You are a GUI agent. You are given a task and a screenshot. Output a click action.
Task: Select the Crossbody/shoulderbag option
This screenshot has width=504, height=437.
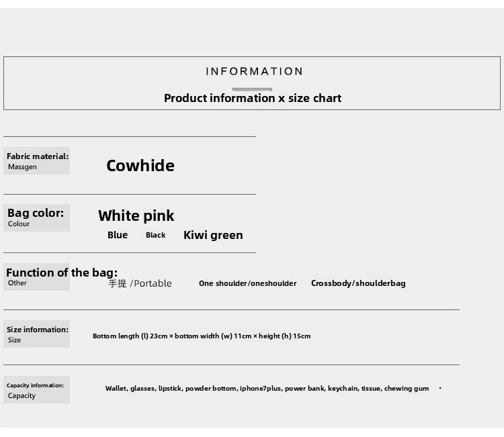(x=358, y=283)
